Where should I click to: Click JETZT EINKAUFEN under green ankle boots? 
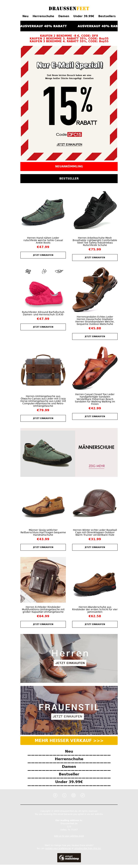[43, 255]
